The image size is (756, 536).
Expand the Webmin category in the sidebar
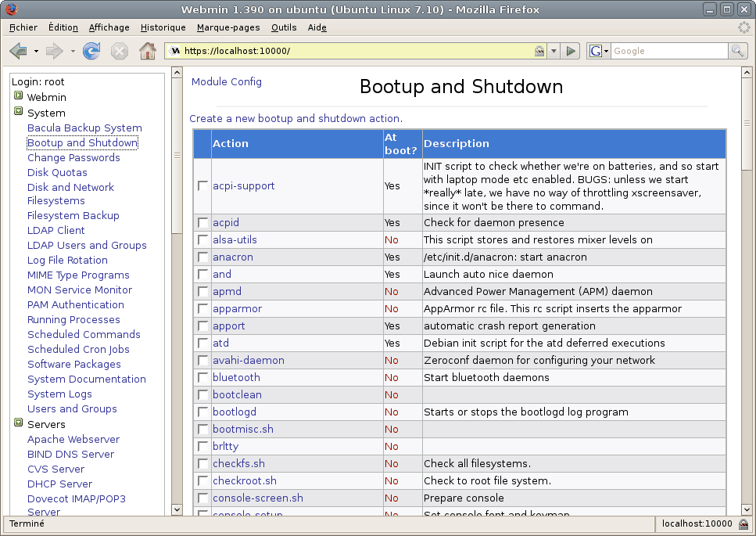[18, 95]
